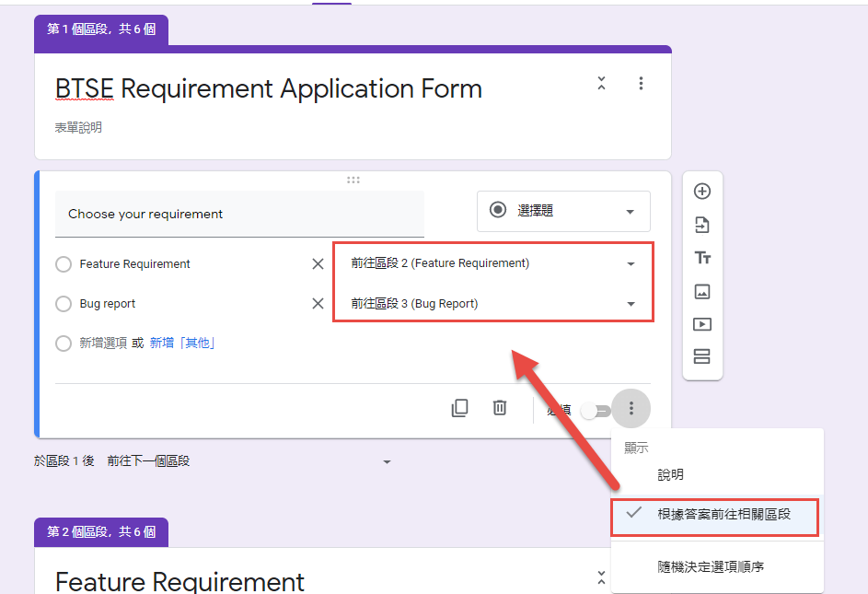This screenshot has height=594, width=868.
Task: Remove the Bug report option
Action: pyautogui.click(x=318, y=304)
